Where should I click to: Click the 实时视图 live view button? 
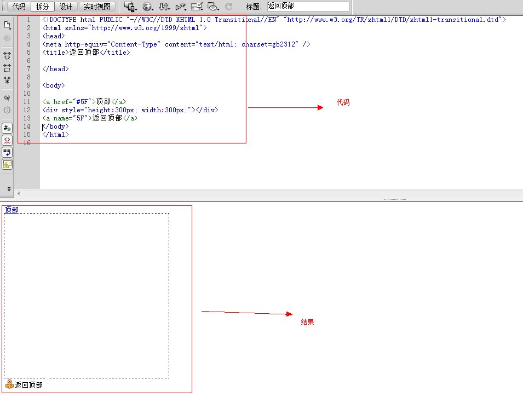click(x=97, y=7)
